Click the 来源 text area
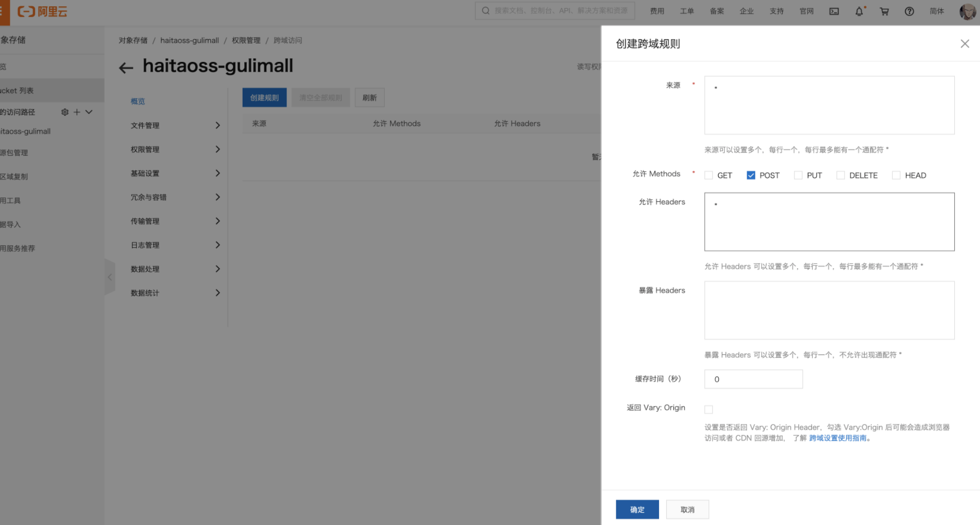The width and height of the screenshot is (980, 525). tap(829, 105)
